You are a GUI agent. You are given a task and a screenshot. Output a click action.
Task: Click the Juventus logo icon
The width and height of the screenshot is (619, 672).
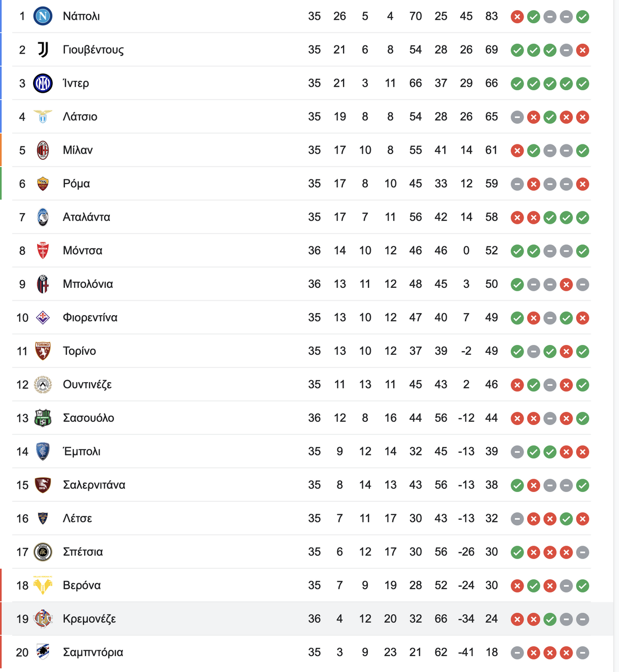pos(43,50)
